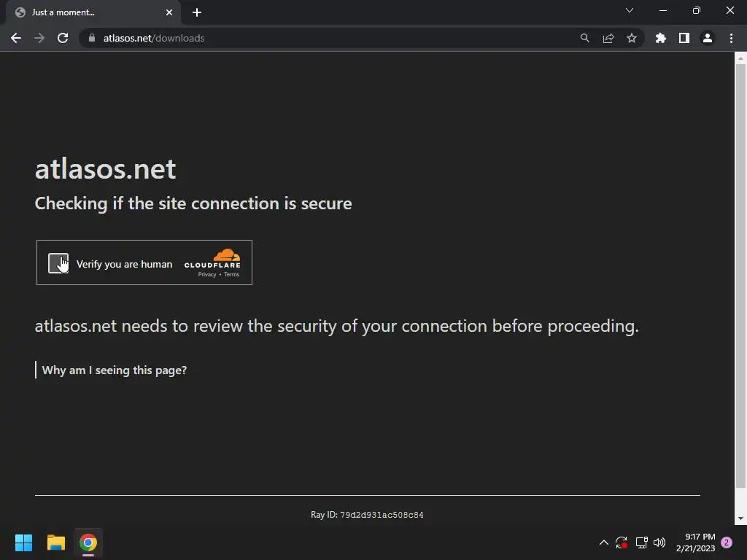Screen dimensions: 747x560
Task: Open Chrome's three-dot menu
Action: (x=731, y=38)
